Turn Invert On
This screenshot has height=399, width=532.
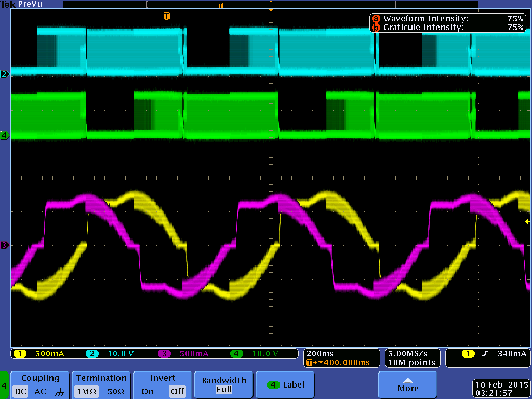[148, 391]
